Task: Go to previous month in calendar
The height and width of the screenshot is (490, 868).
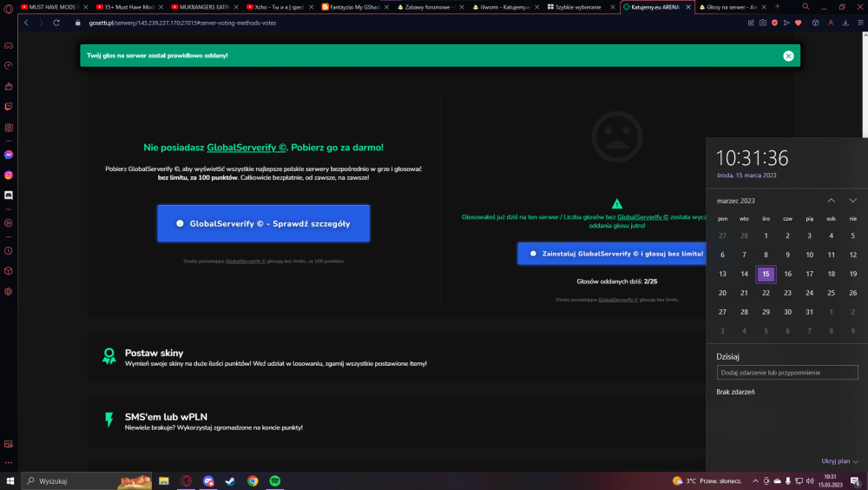Action: pyautogui.click(x=831, y=201)
